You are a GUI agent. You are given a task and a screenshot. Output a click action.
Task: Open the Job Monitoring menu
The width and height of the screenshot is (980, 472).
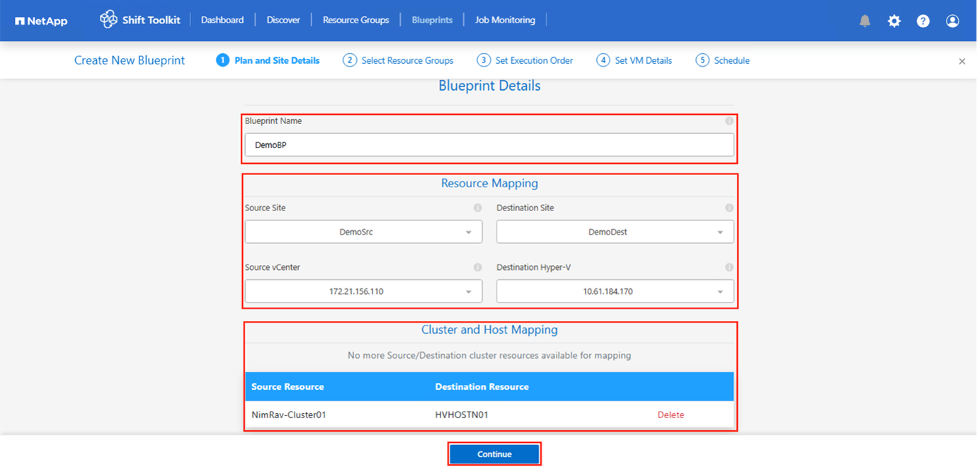[505, 20]
